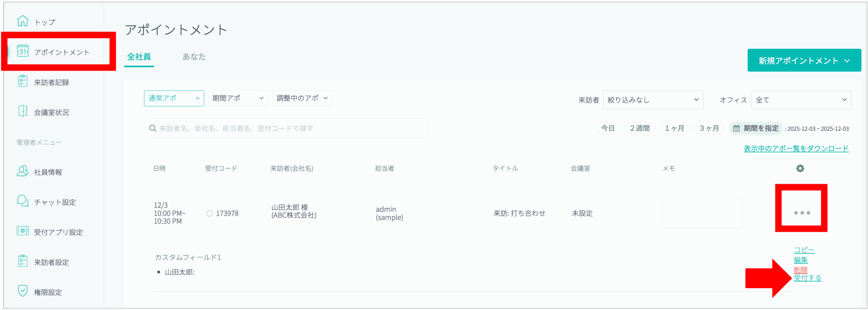Image resolution: width=868 pixels, height=310 pixels.
Task: Open the 来訪者 絞り込みなし dropdown
Action: pyautogui.click(x=653, y=100)
